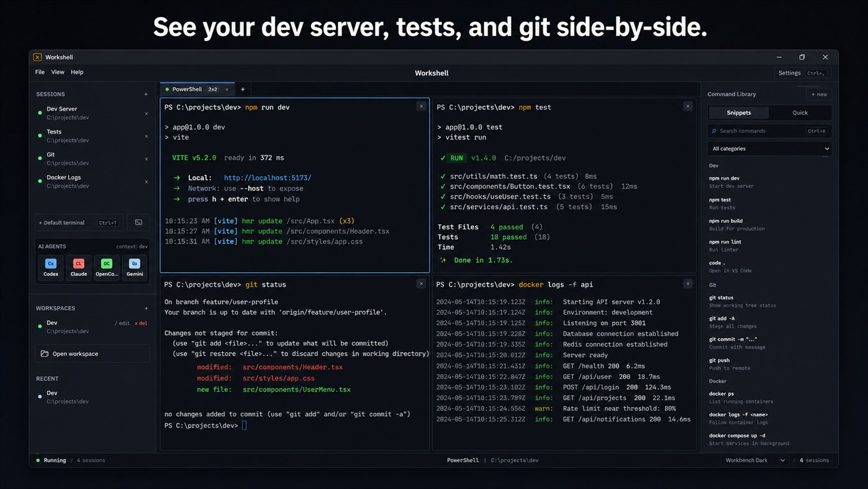
Task: Pick the git commit -m snippet
Action: 769,343
